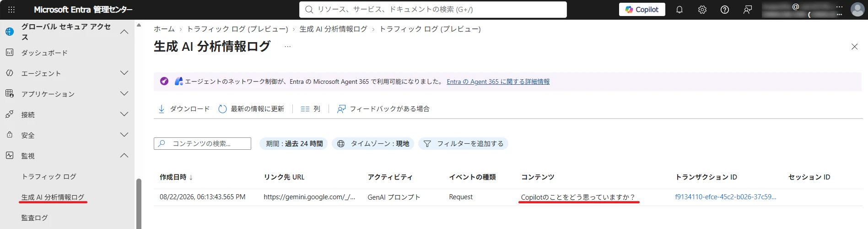Screen dimensions: 868x229
Task: Open the app launcher waffle icon
Action: pos(11,9)
